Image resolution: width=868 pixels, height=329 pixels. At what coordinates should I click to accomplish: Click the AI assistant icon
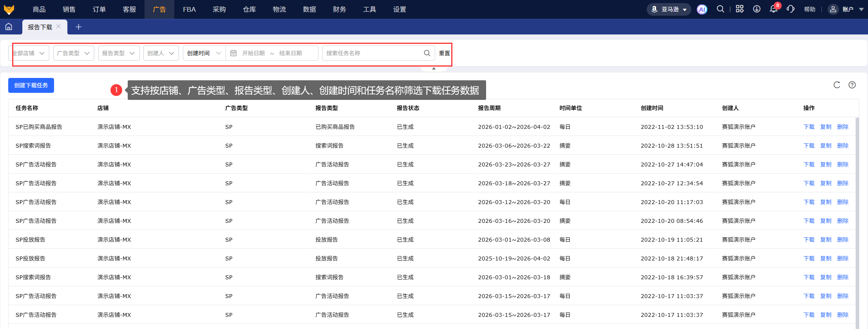[x=702, y=9]
